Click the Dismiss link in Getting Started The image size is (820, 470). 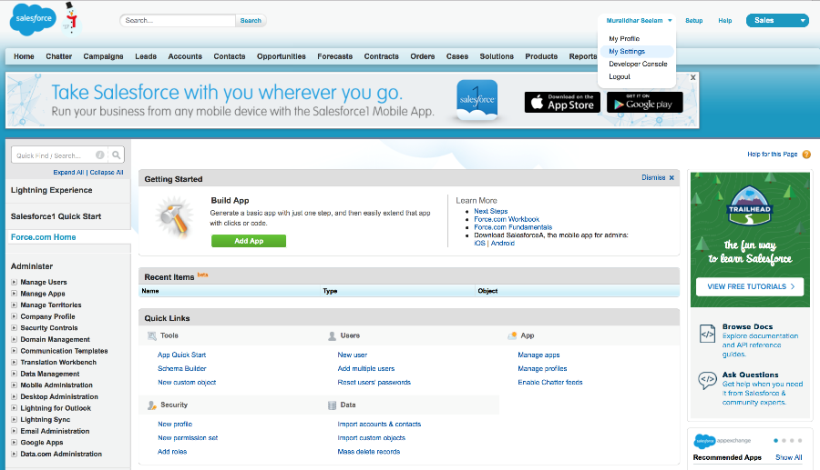[x=653, y=178]
